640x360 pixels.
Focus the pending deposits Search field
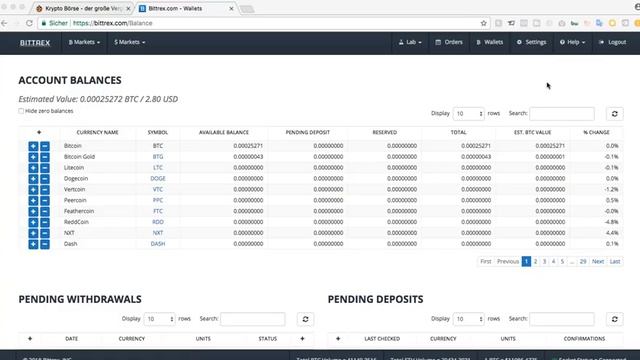click(562, 319)
